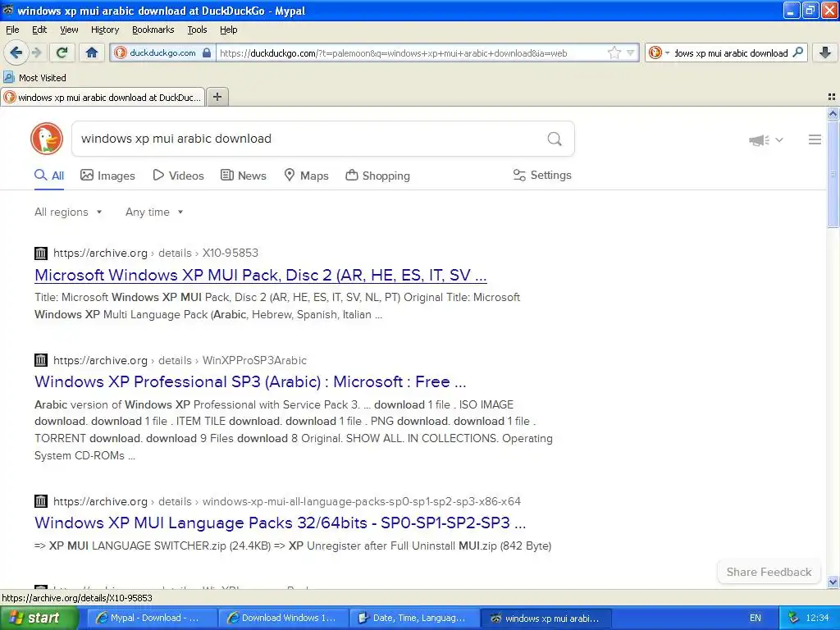Click the system tray icon beside the clock

tap(793, 619)
